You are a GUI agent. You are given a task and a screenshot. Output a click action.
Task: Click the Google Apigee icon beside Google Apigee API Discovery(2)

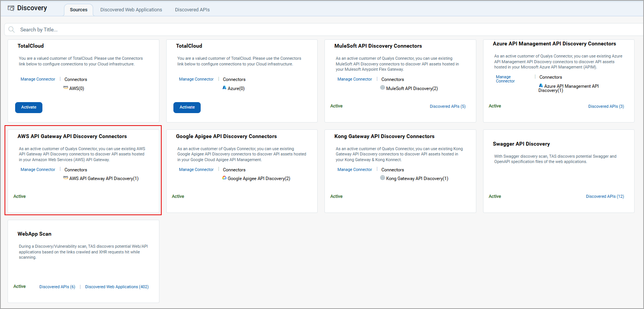click(x=225, y=177)
